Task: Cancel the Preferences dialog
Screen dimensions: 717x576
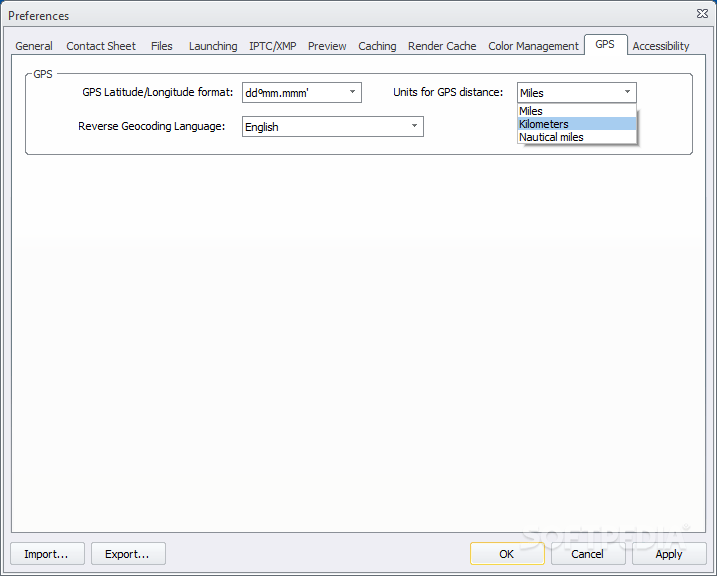Action: (588, 554)
